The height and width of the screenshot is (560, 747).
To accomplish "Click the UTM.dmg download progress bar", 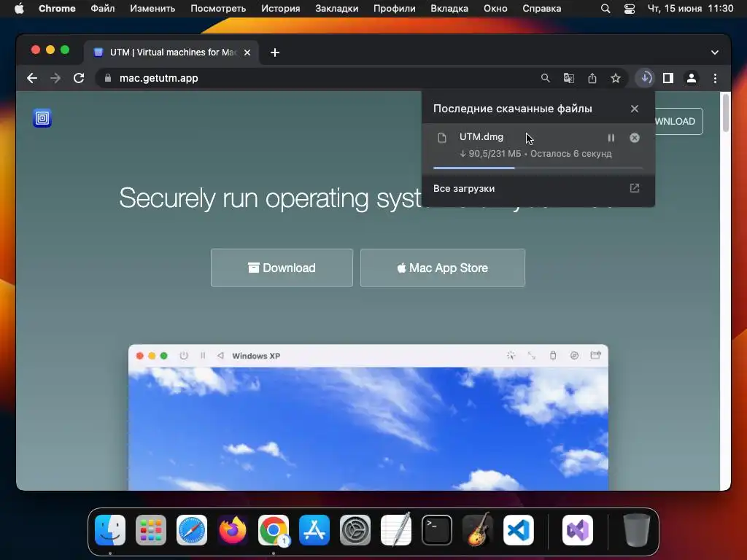I will 538,168.
